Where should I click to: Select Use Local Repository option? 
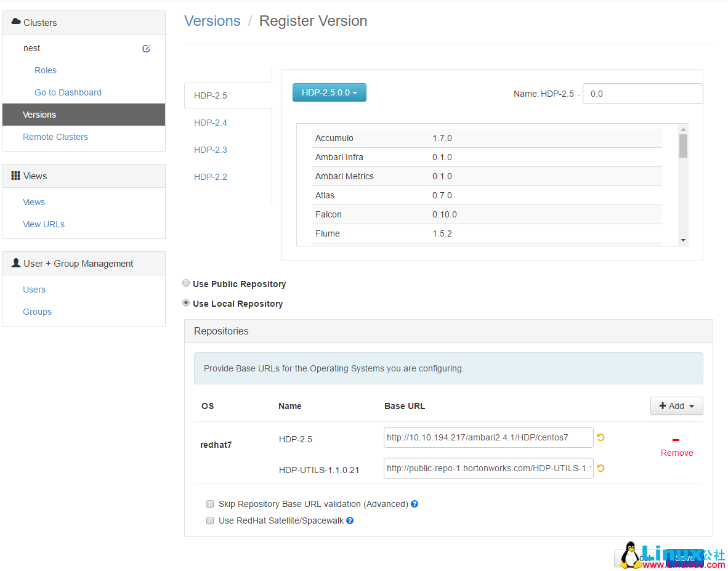point(186,303)
